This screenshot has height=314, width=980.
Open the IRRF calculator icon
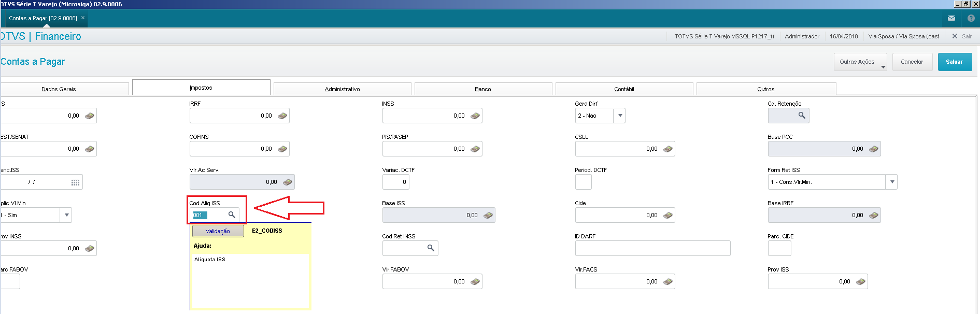282,116
